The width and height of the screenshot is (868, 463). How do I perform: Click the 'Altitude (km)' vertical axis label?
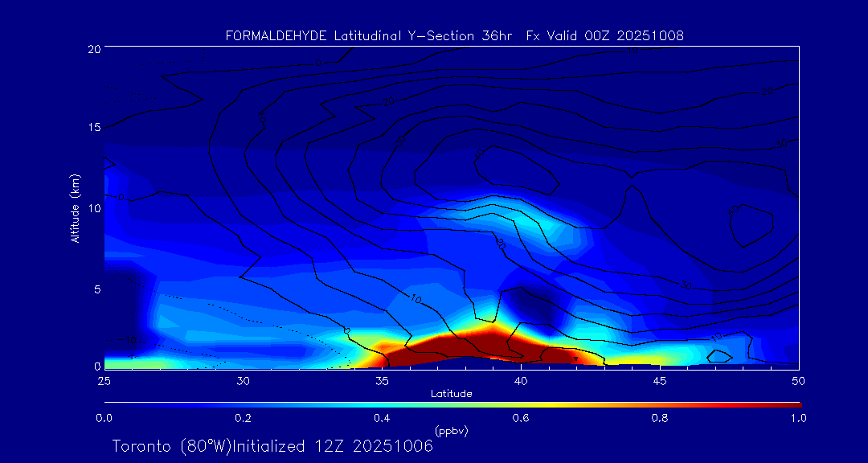coord(76,207)
